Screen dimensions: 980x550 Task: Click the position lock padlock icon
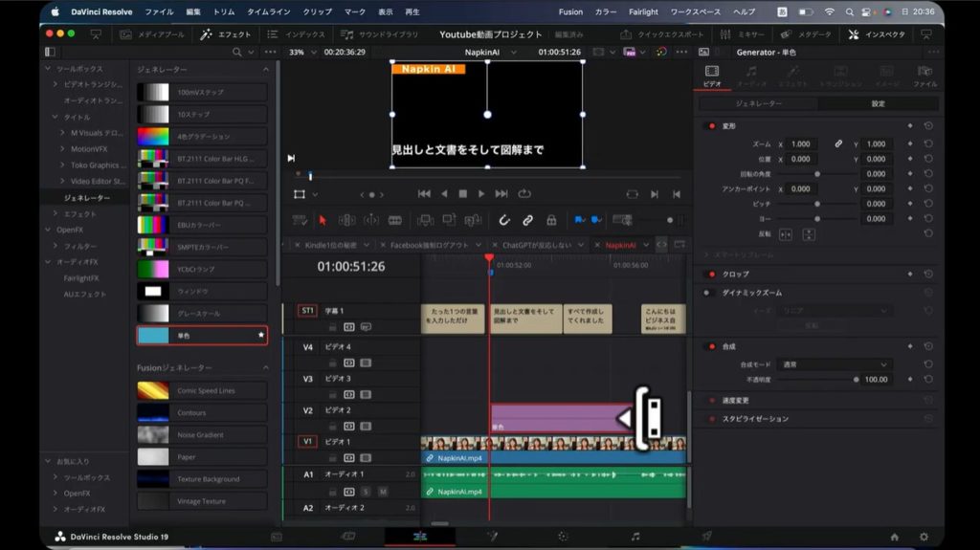(x=551, y=220)
